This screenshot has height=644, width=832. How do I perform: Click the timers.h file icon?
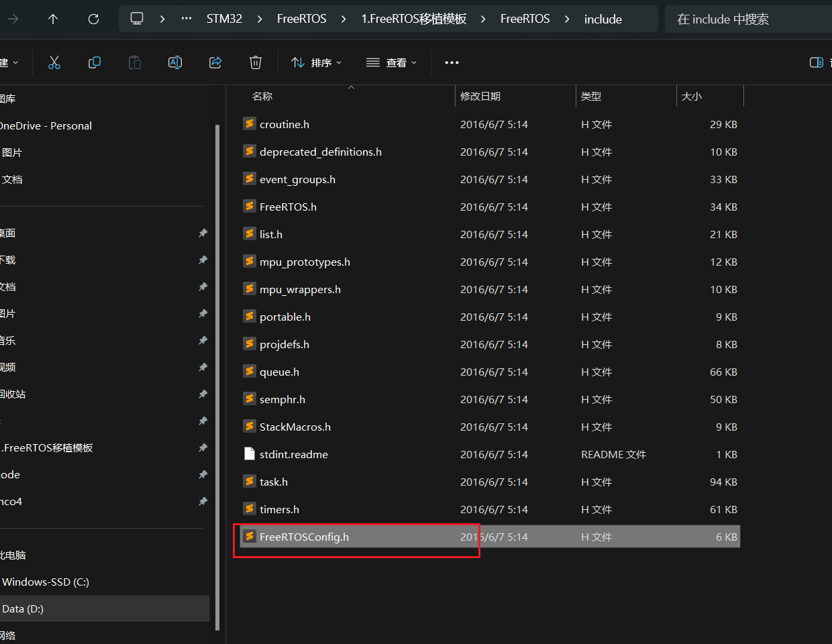(250, 509)
